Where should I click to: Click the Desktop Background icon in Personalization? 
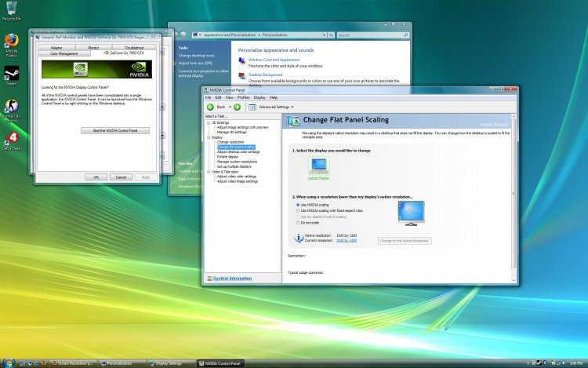point(242,76)
